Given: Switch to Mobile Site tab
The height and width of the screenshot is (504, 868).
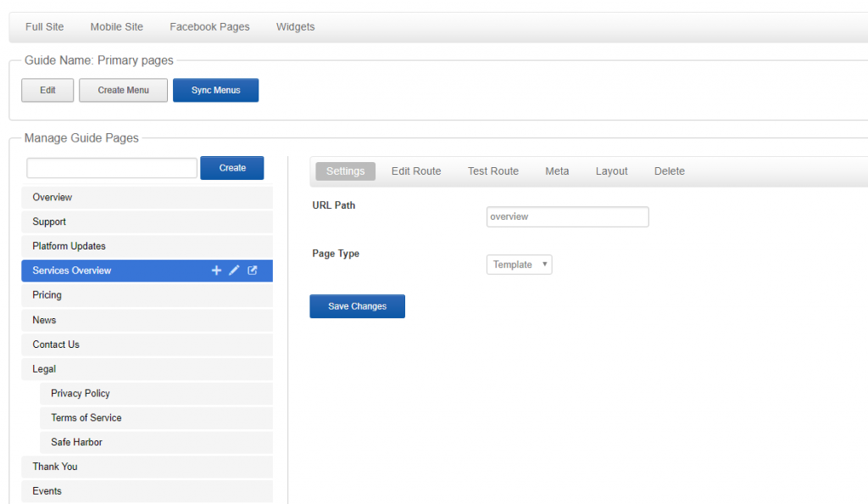Looking at the screenshot, I should [x=117, y=26].
